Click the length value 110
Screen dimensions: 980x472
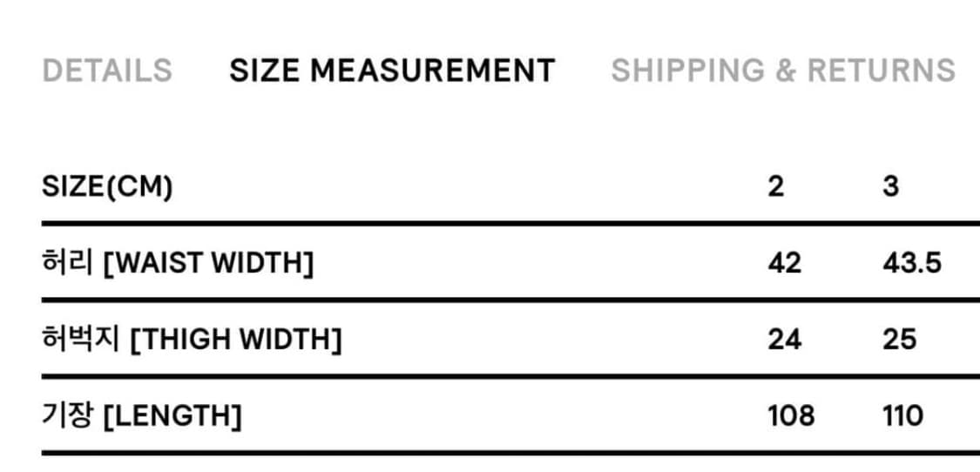[902, 416]
